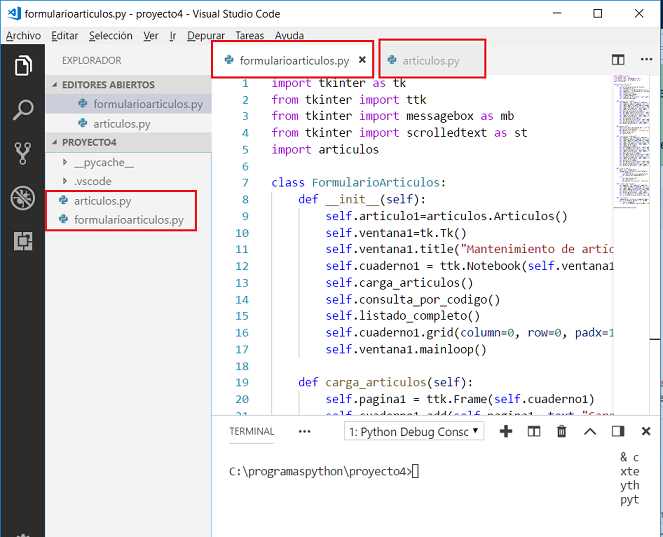Move panel to the side icon
Viewport: 663px width, 537px height.
click(x=618, y=431)
